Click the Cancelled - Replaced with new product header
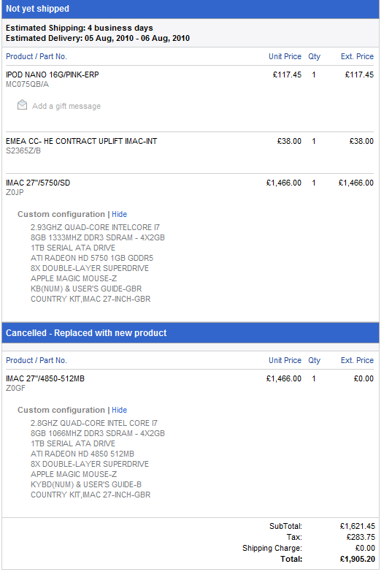Screen dimensions: 392x572 [191, 332]
